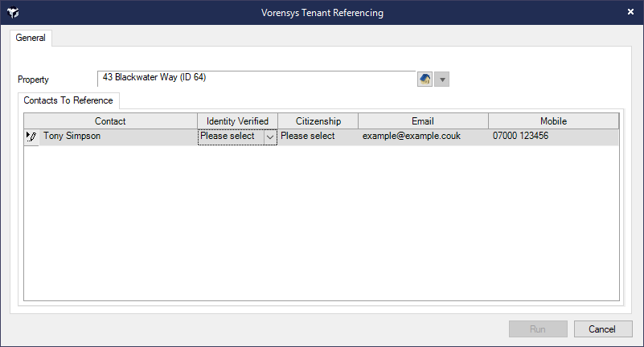Click the Vorensys logo in title bar
The image size is (644, 347).
(x=13, y=13)
